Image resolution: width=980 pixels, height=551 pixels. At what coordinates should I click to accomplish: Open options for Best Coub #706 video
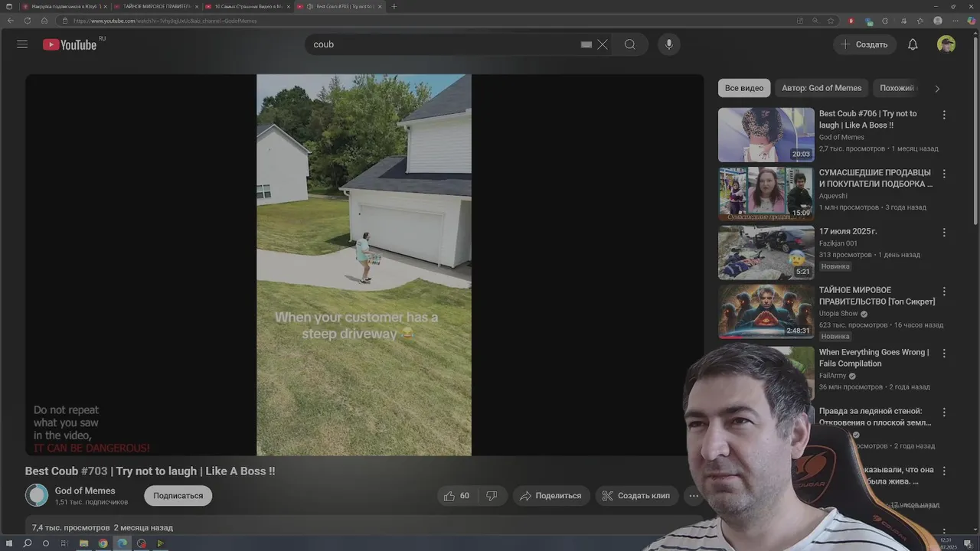(944, 115)
